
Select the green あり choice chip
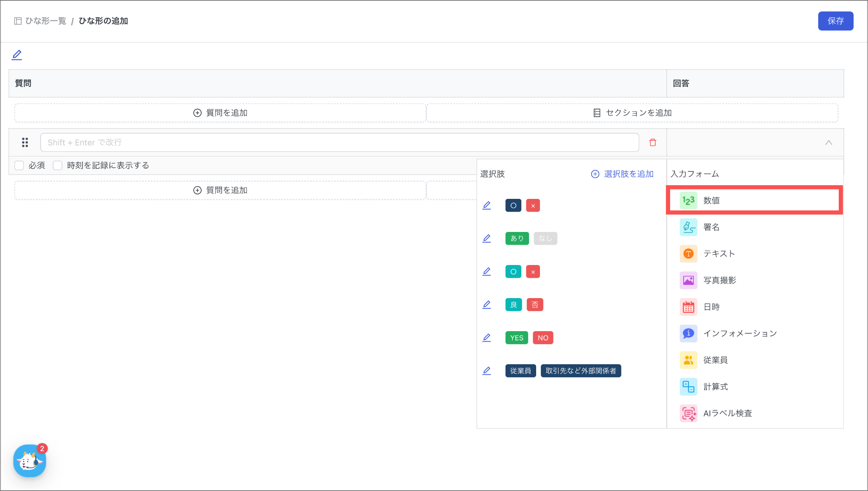coord(517,238)
